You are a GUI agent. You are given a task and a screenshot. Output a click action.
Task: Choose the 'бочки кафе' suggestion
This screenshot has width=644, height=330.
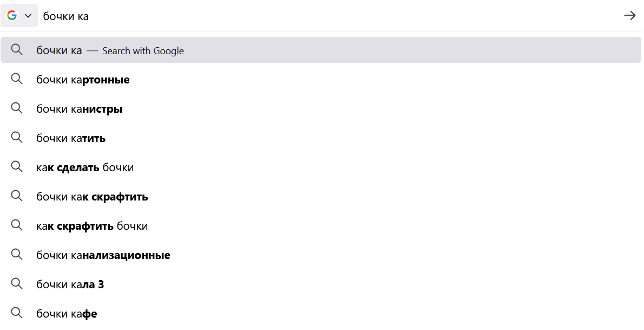67,314
